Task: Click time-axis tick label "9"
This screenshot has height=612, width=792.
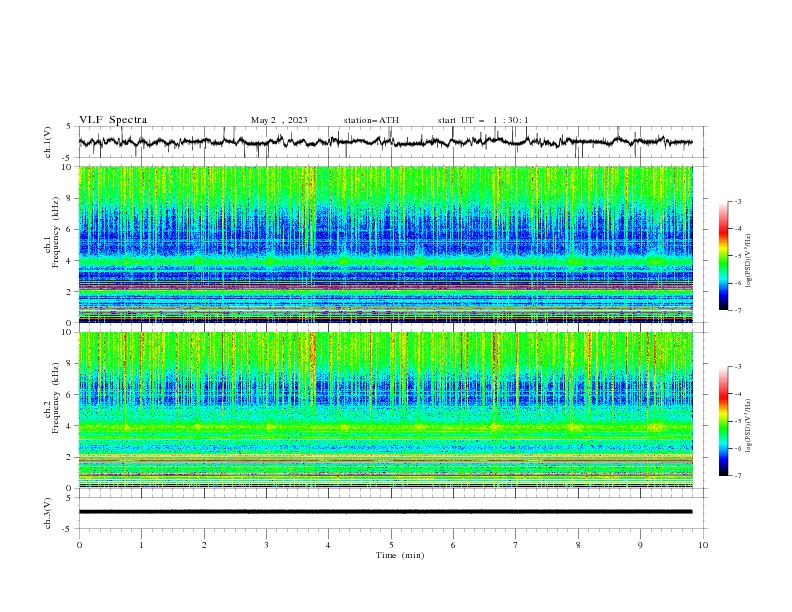Action: pos(640,545)
